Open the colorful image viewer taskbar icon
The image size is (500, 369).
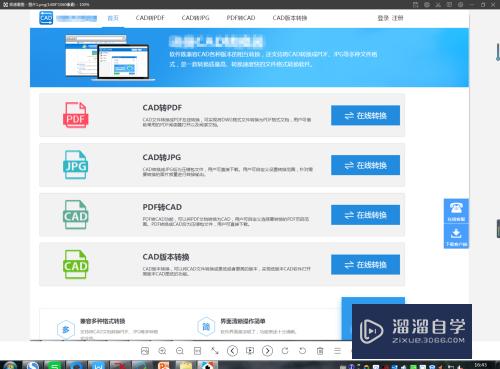[208, 365]
